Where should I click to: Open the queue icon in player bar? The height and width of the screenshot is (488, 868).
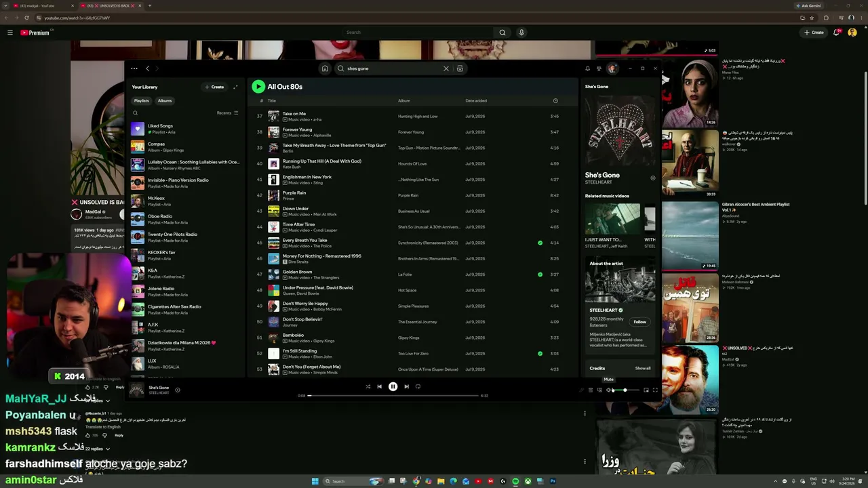pyautogui.click(x=591, y=390)
